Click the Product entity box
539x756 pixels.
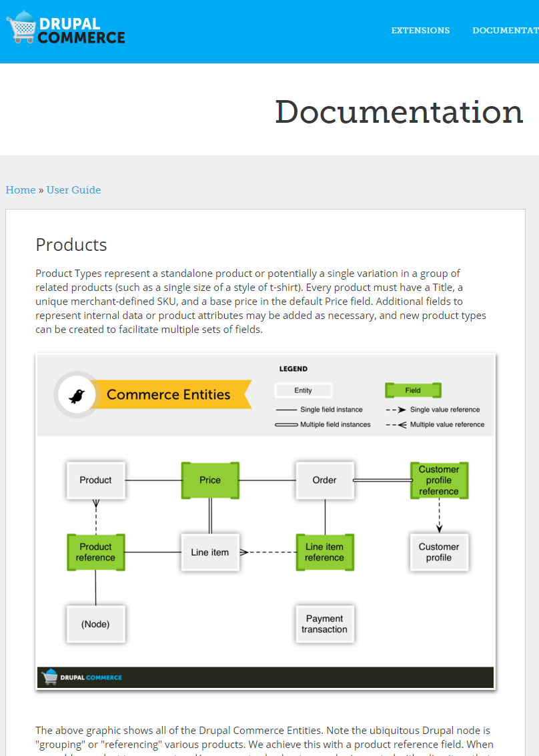click(x=96, y=480)
